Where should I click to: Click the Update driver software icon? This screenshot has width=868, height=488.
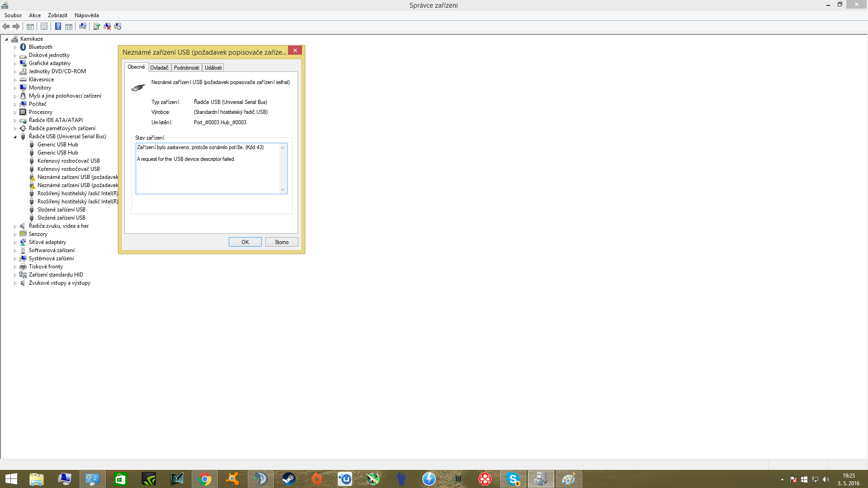96,27
